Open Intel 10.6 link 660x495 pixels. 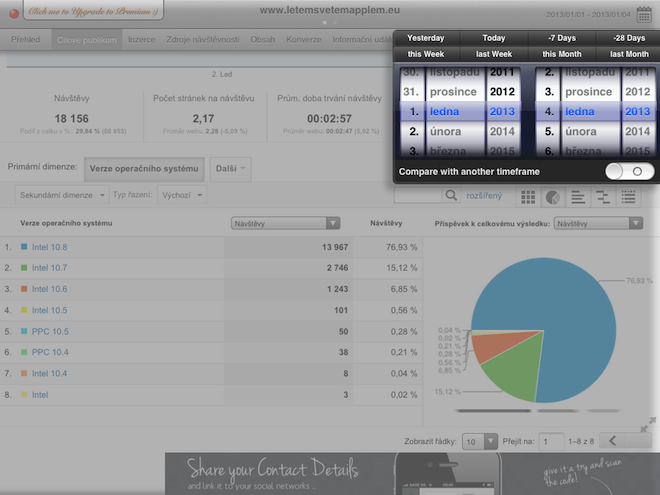coord(49,289)
